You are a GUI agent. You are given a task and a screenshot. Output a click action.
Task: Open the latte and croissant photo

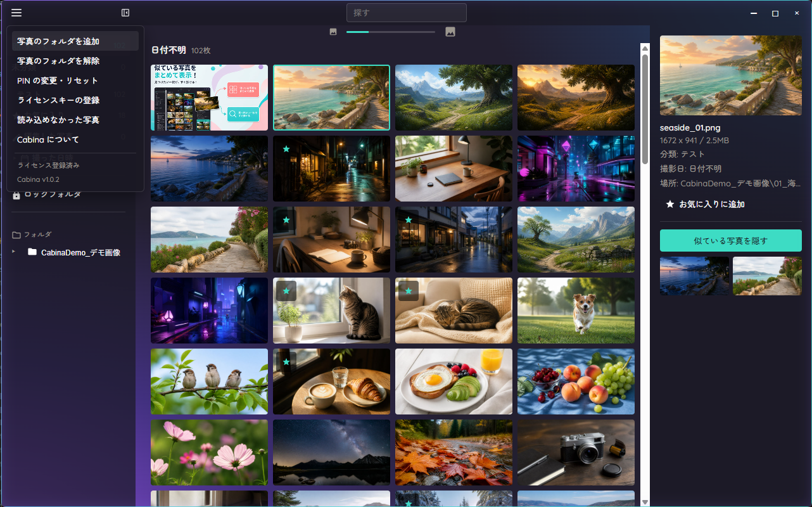pos(331,382)
